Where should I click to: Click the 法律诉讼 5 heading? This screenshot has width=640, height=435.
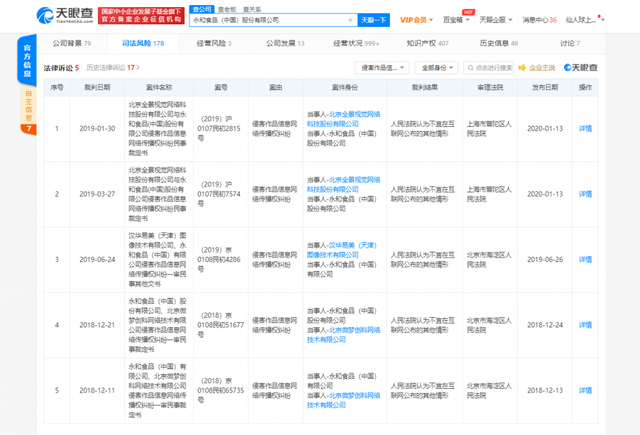(62, 68)
